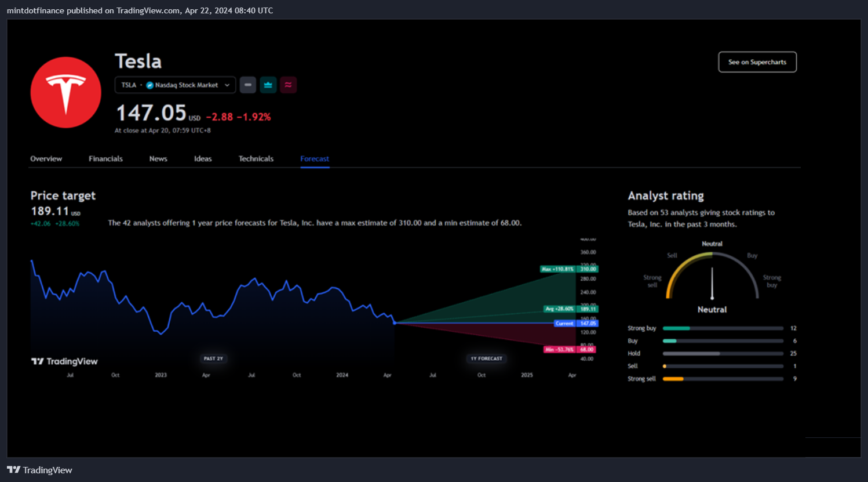The height and width of the screenshot is (482, 868).
Task: Click the PAST 2Y chart badge
Action: (x=213, y=358)
